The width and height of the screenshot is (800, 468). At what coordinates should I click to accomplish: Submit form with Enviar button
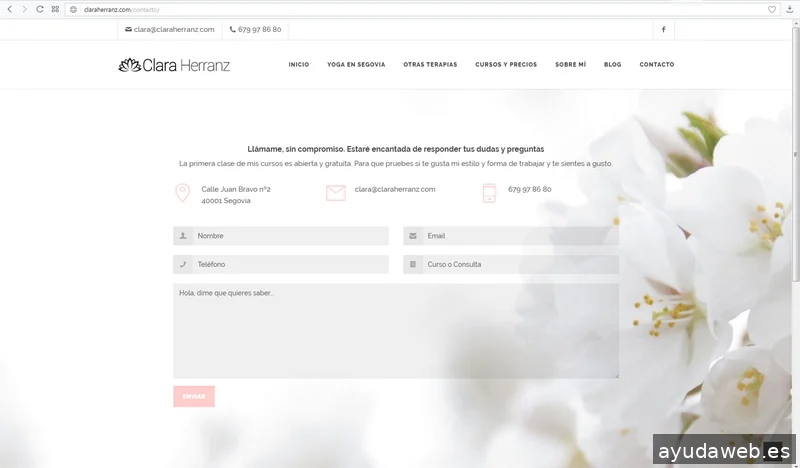194,397
